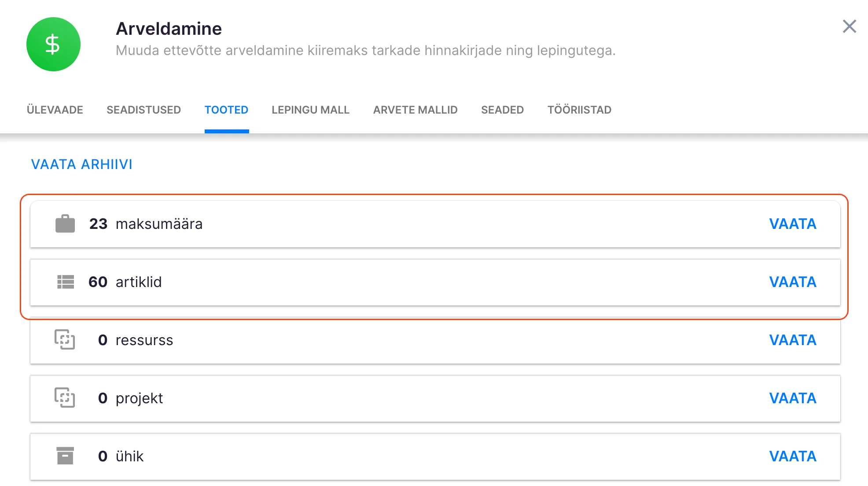View the 23 maksumäära entries
This screenshot has height=486, width=868.
coord(792,224)
